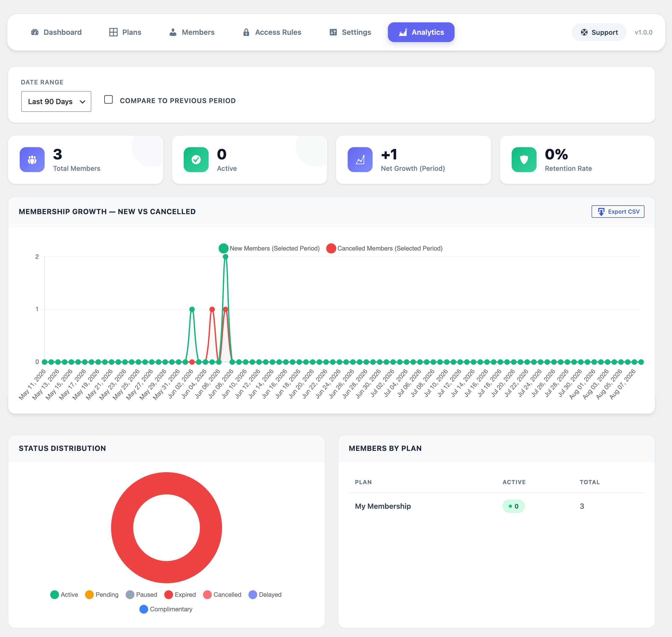Click the Plans grid icon

coord(113,32)
